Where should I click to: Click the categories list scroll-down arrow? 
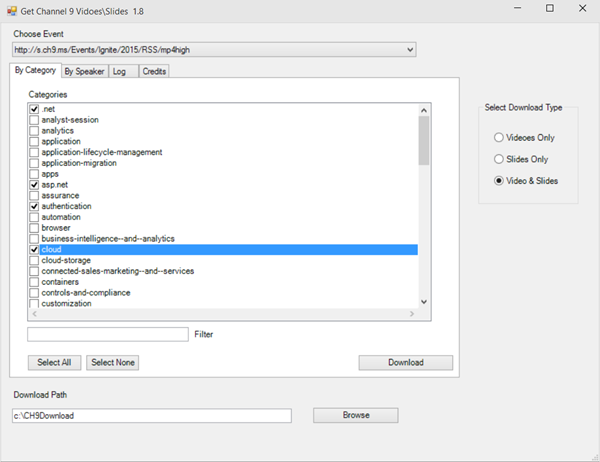pyautogui.click(x=424, y=301)
